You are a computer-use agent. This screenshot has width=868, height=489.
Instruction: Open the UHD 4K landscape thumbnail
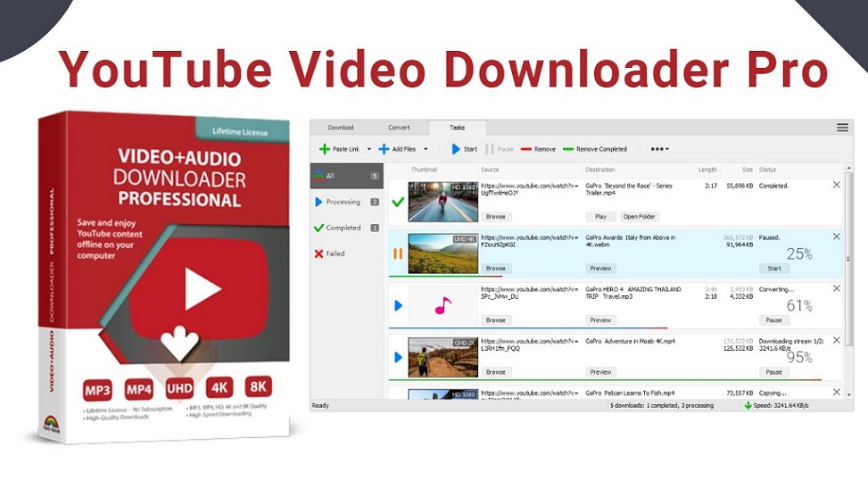(x=442, y=253)
